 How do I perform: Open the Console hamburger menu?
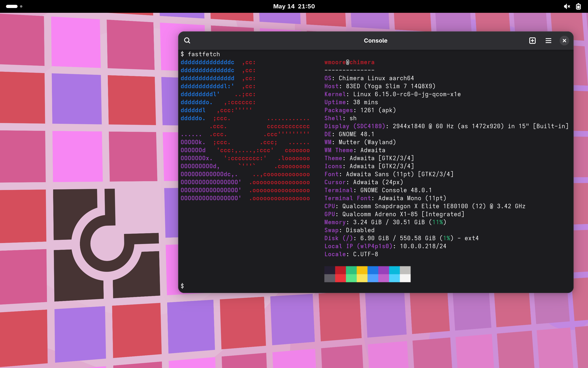tap(548, 41)
